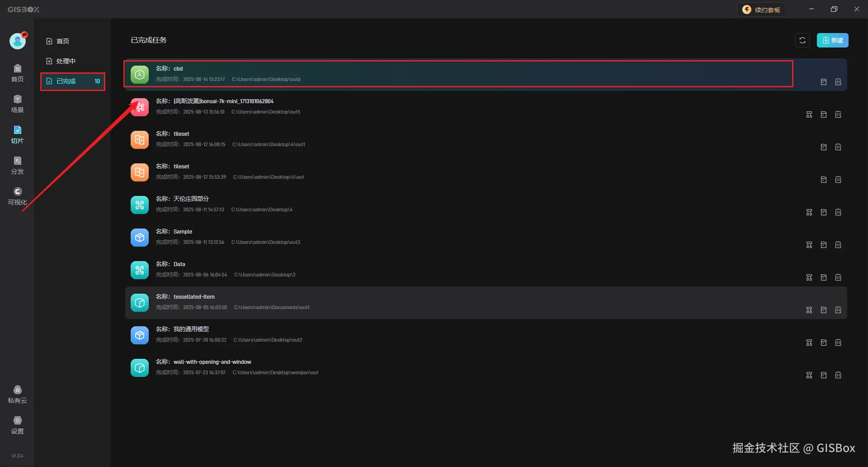
Task: Click the type icon of the 15:53:39 tileset
Action: (x=140, y=172)
